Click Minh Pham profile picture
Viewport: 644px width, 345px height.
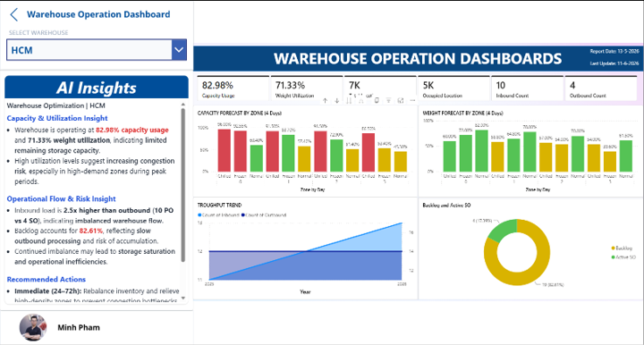33,327
